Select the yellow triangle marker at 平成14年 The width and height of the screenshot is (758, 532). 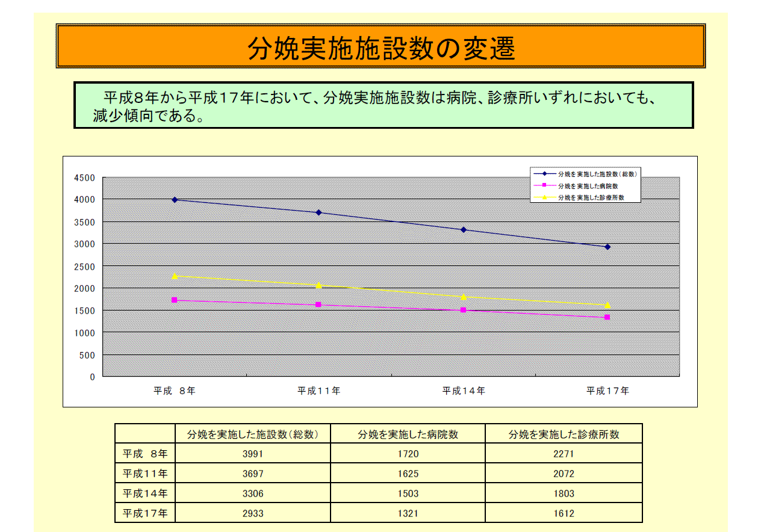coord(463,297)
